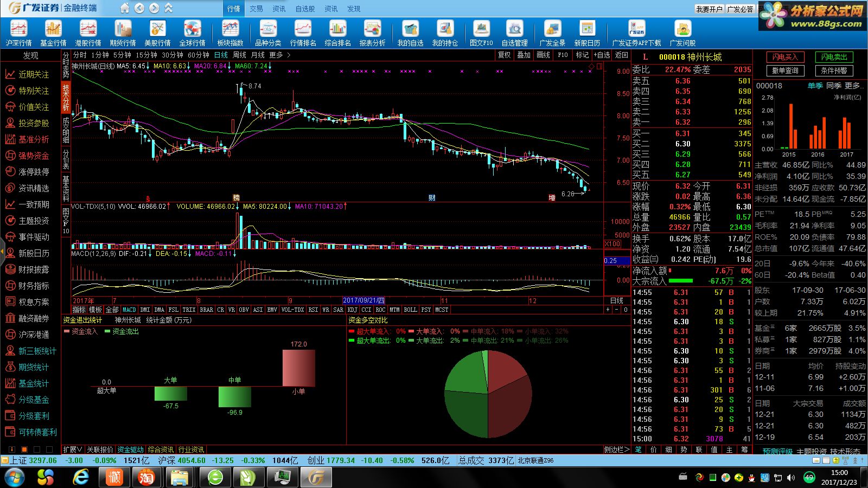The image size is (868, 488).
Task: Navigate forward with right arrow icon
Action: point(154,8)
